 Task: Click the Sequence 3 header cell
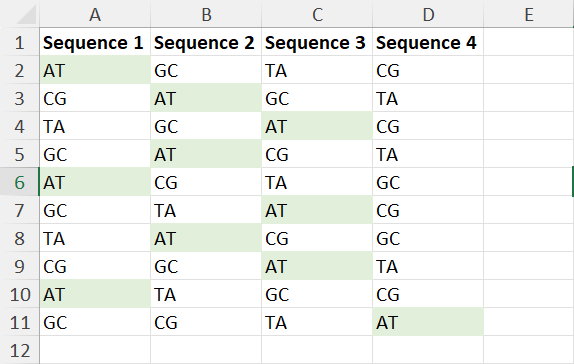coord(317,42)
